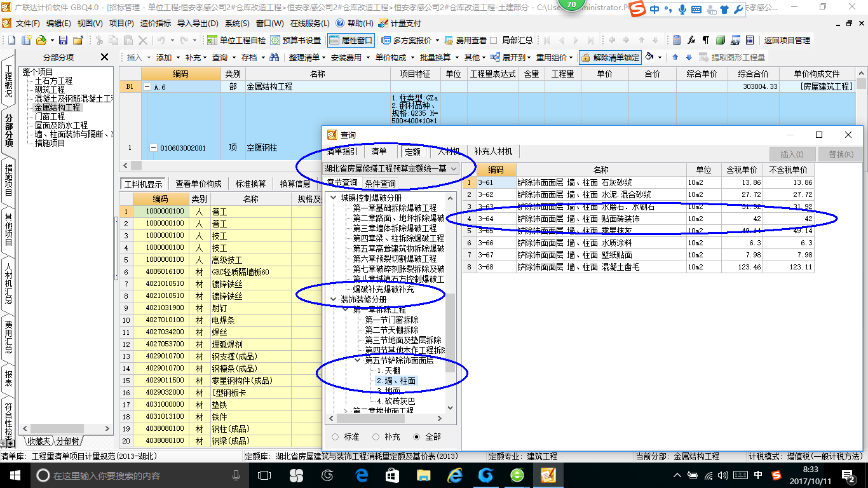Click the paint bucket fill color icon
The width and height of the screenshot is (868, 488).
point(649,57)
